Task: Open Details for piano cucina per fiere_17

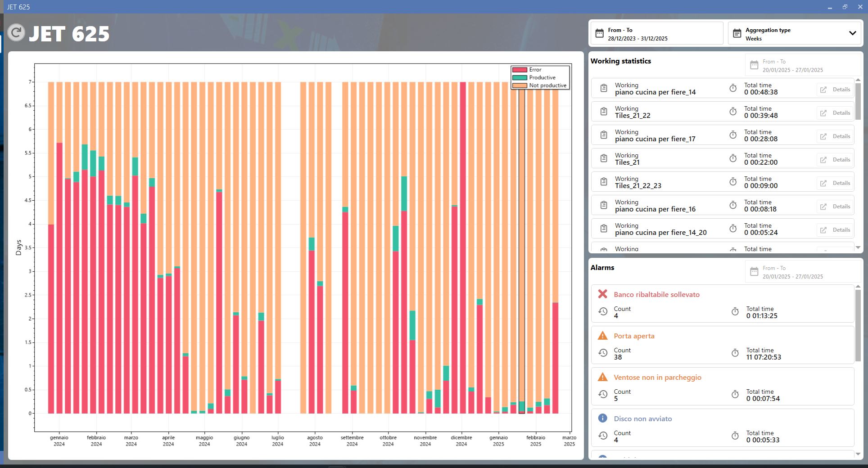Action: coord(835,136)
